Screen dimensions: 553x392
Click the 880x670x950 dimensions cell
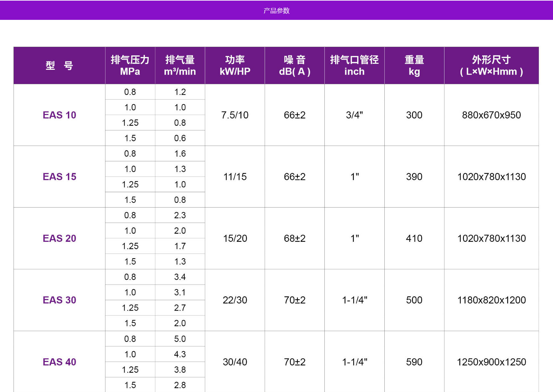pos(491,115)
